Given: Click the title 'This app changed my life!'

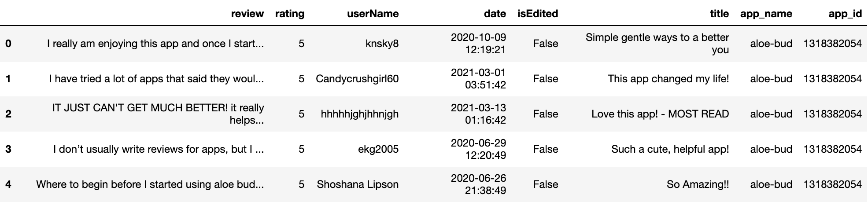Looking at the screenshot, I should point(668,79).
